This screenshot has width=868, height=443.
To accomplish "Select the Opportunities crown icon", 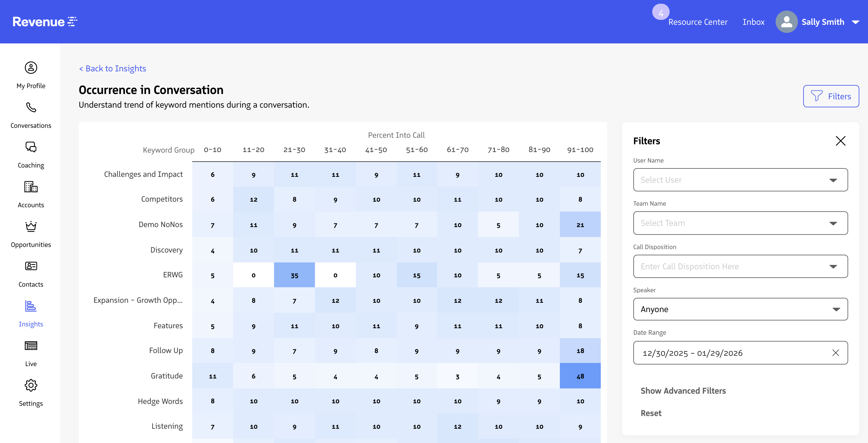I will point(31,226).
